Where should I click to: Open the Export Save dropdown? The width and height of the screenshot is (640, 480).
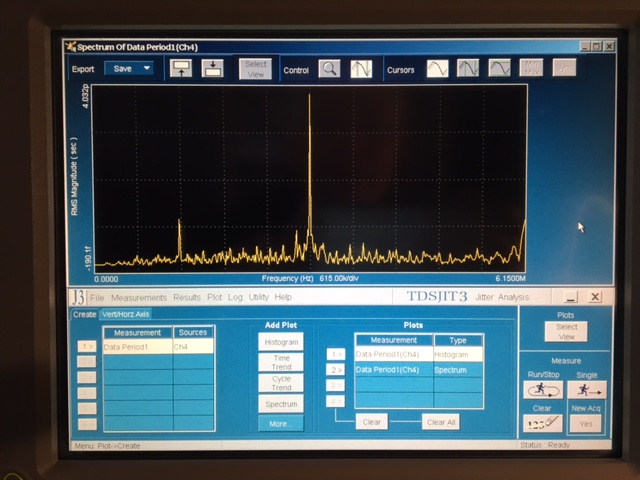129,69
